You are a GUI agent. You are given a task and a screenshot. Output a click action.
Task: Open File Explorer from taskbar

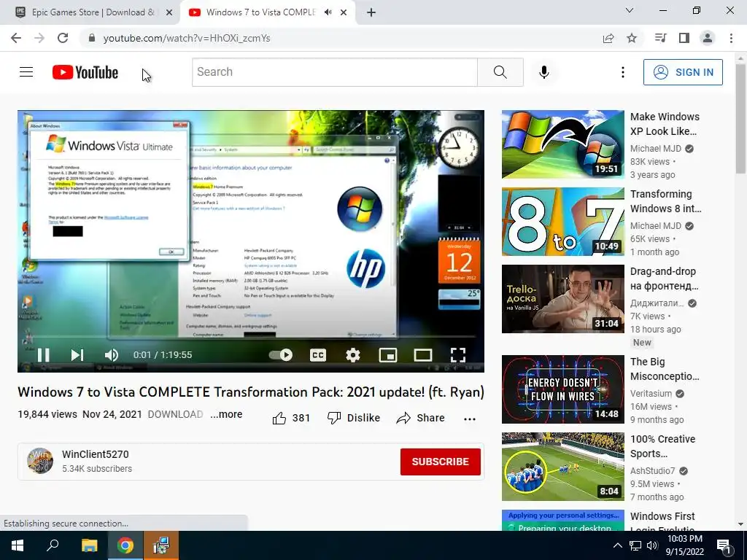(90, 545)
